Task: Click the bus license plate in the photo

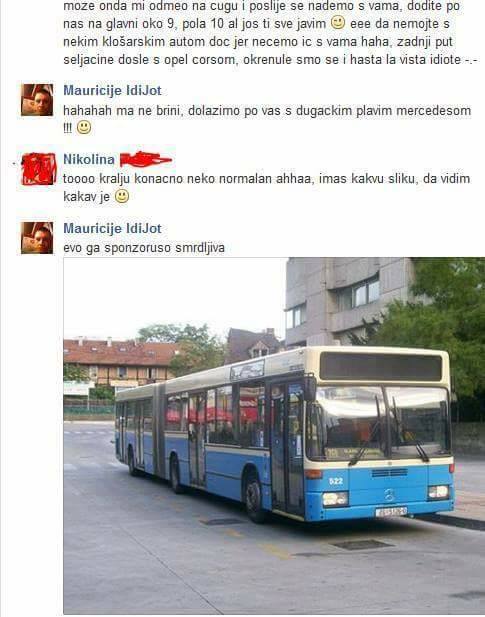Action: pos(391,512)
